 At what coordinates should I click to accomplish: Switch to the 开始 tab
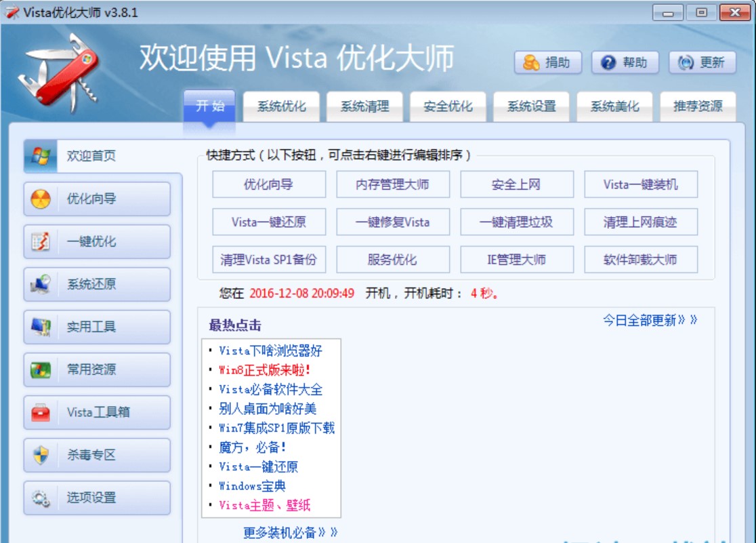tap(209, 106)
